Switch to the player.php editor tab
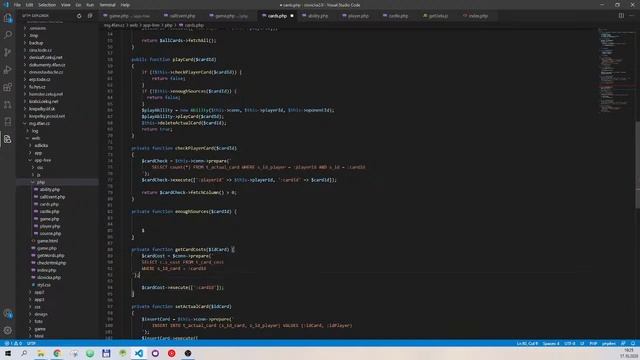The height and width of the screenshot is (360, 640). pyautogui.click(x=358, y=16)
